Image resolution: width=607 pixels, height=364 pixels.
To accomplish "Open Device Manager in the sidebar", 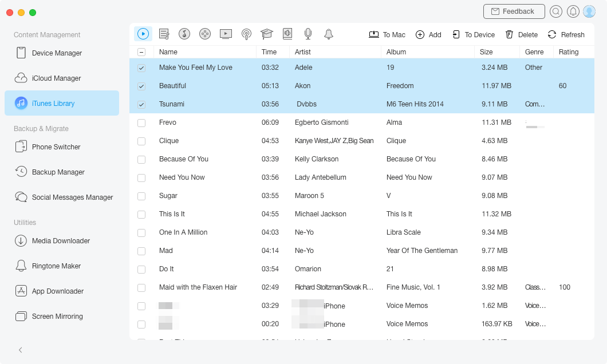I will pos(57,53).
